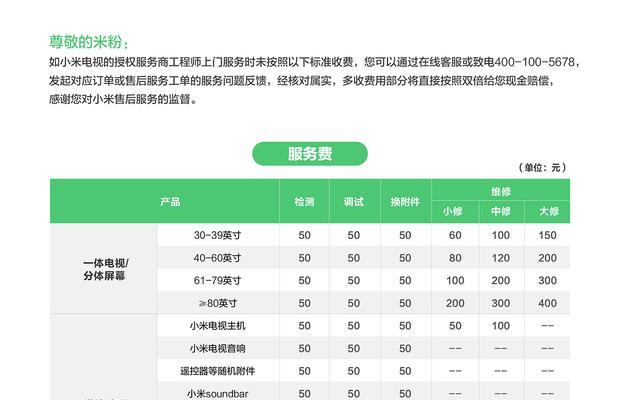Click 小修 value 100 in 61-79英寸 row
This screenshot has width=620, height=400.
(455, 281)
